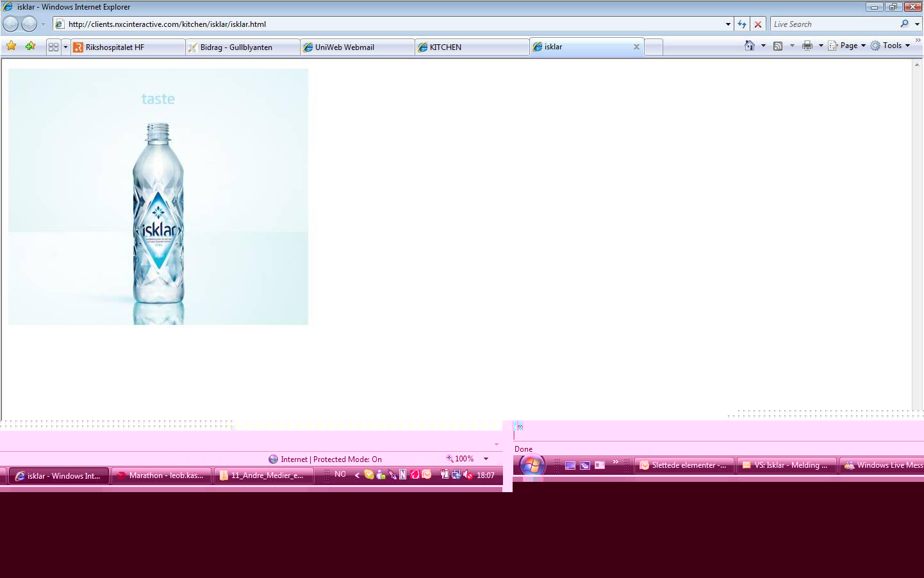Open Slettede elementer taskbar button
This screenshot has height=578, width=924.
click(684, 465)
